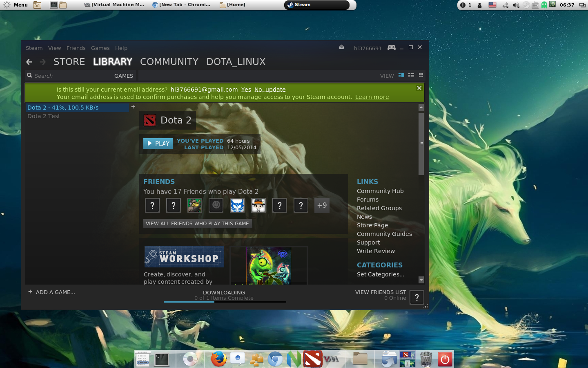Viewport: 588px width, 368px height.
Task: Switch to grid view icon
Action: point(421,75)
